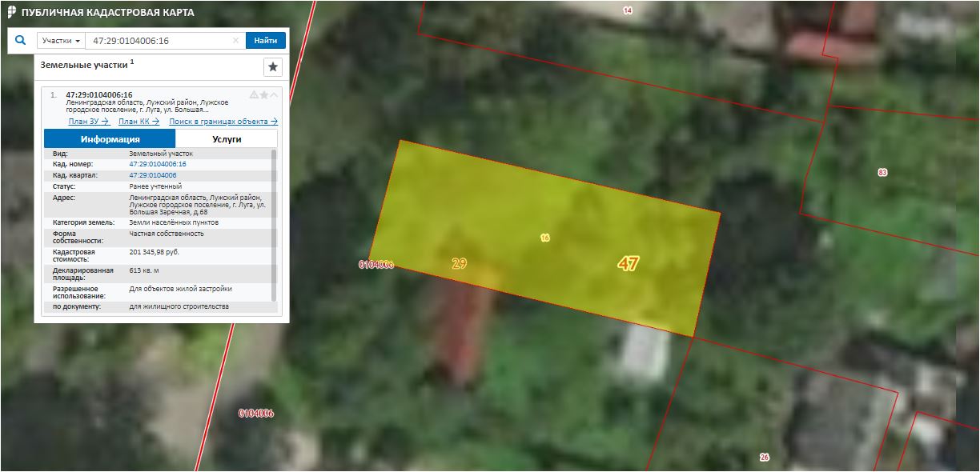The height and width of the screenshot is (472, 980).
Task: Open the План КК link
Action: pos(139,122)
